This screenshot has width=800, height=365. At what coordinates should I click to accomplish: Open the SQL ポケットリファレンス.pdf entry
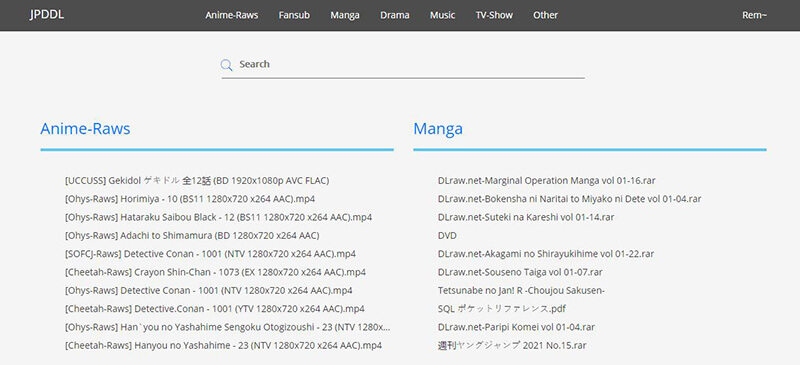[502, 309]
